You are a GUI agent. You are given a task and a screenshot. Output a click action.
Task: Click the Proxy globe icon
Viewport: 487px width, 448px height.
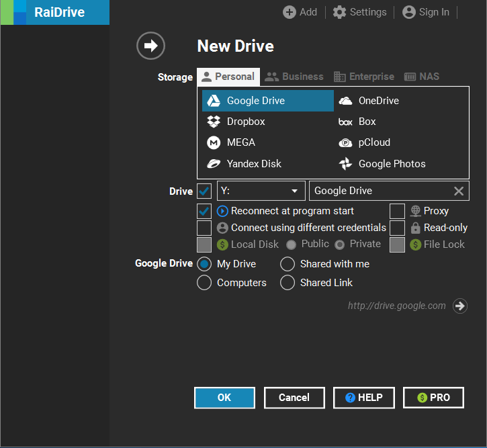[x=415, y=211]
